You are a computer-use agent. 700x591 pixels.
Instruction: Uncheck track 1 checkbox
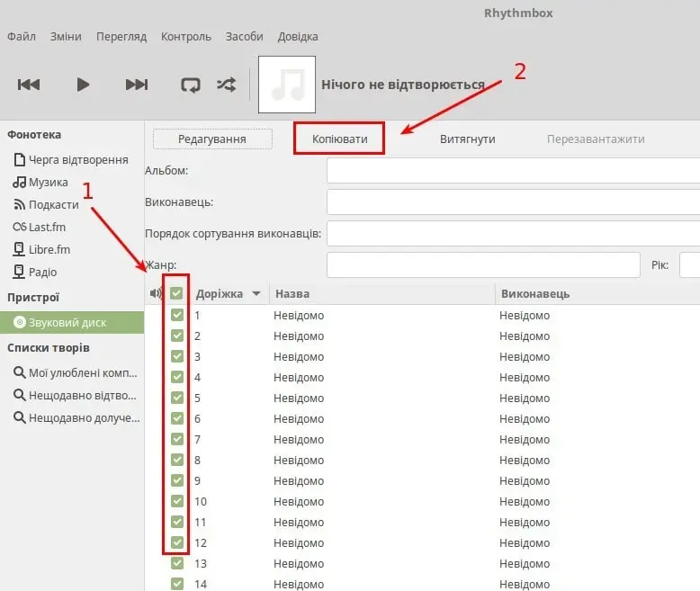(177, 315)
